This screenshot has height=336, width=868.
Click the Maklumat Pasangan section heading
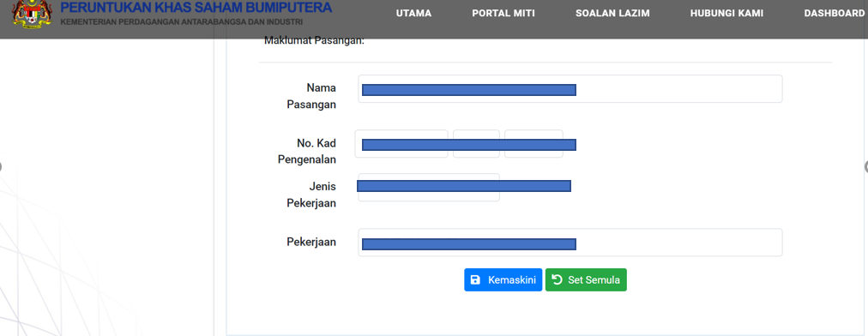click(314, 40)
